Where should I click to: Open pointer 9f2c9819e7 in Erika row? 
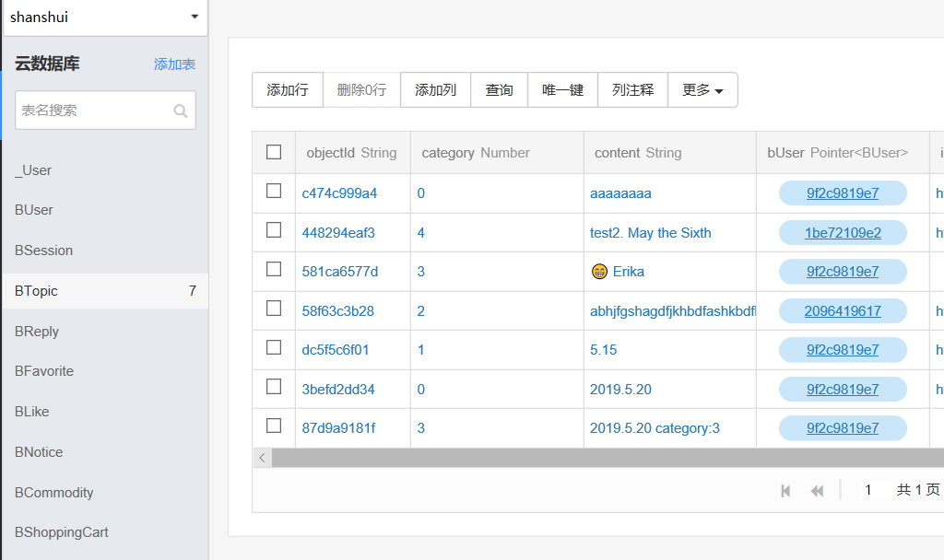click(x=843, y=272)
